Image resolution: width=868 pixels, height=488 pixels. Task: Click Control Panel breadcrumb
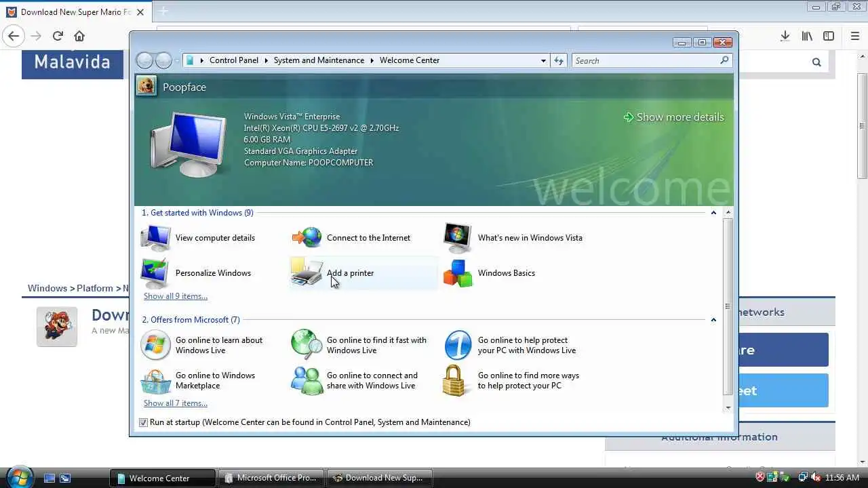(x=234, y=60)
